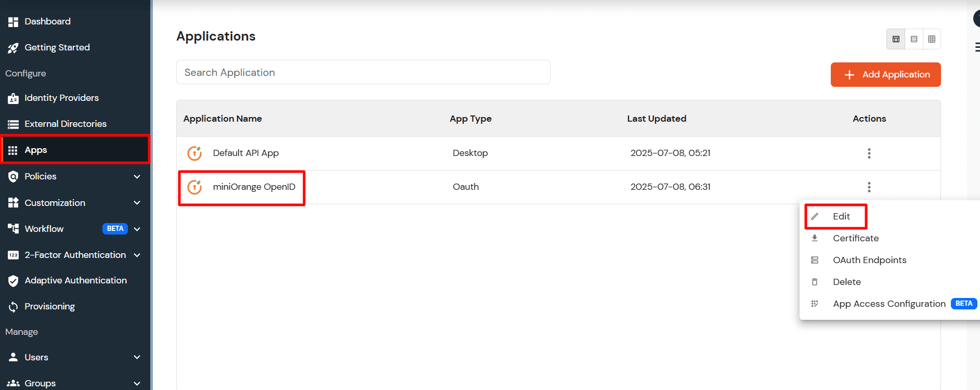Click the App Type column header
The width and height of the screenshot is (980, 390).
[471, 119]
